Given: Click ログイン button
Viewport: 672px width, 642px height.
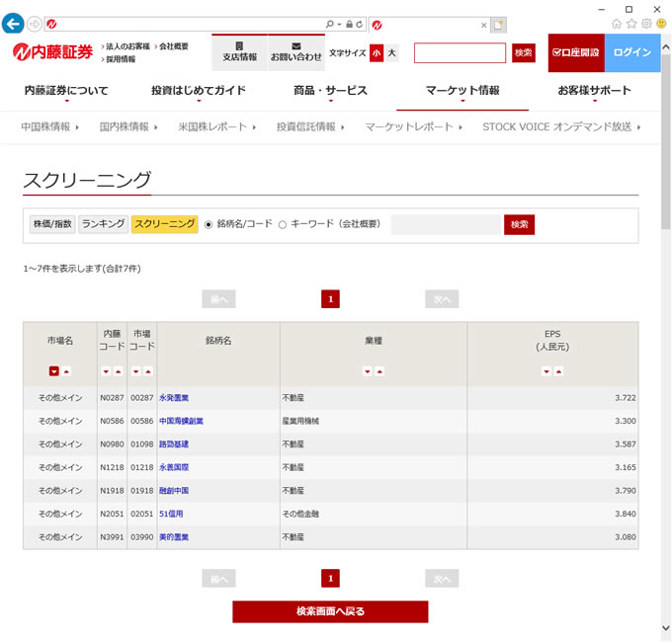Looking at the screenshot, I should pos(632,52).
